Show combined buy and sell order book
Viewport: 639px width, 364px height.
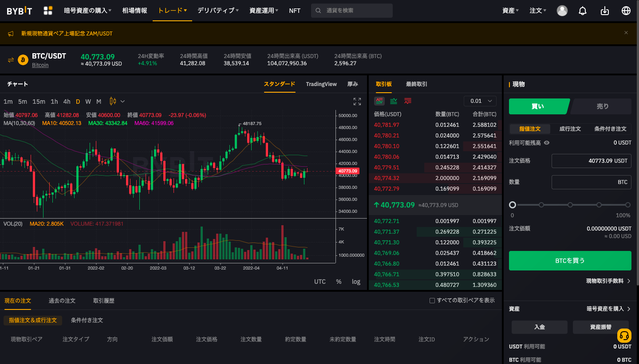379,101
